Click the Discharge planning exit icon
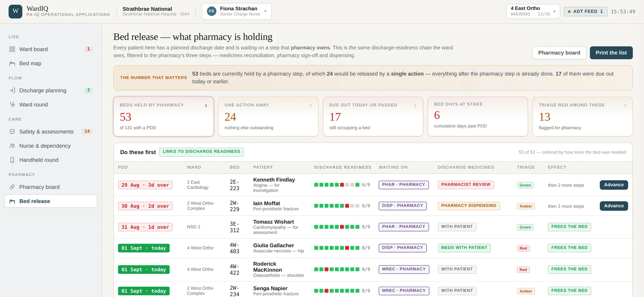Viewport: 644px width, 297px height. (12, 91)
